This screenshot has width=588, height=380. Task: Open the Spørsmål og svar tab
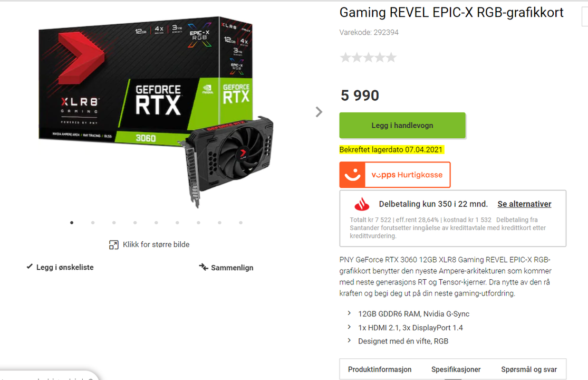click(x=529, y=369)
